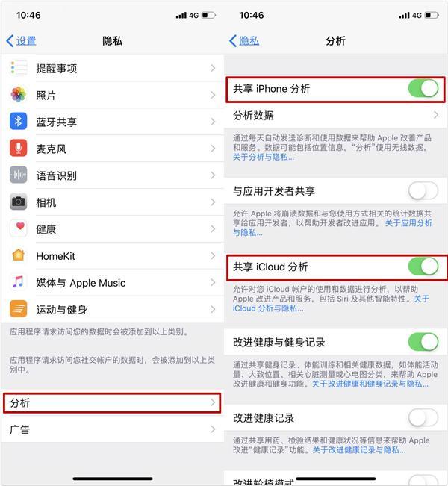Screen dimensions: 448x486
Task: Open the Photos (照片) flower icon
Action: point(18,95)
